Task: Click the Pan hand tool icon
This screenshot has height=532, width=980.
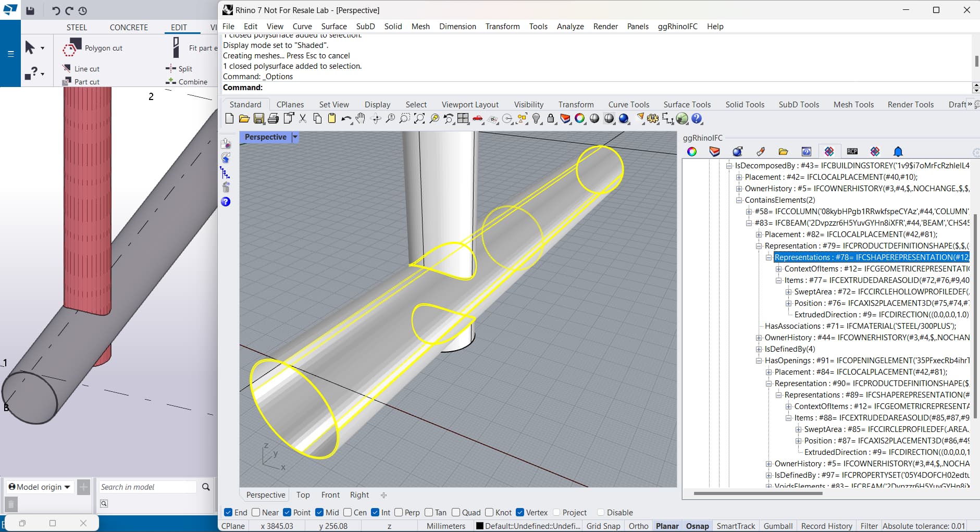Action: click(x=361, y=119)
